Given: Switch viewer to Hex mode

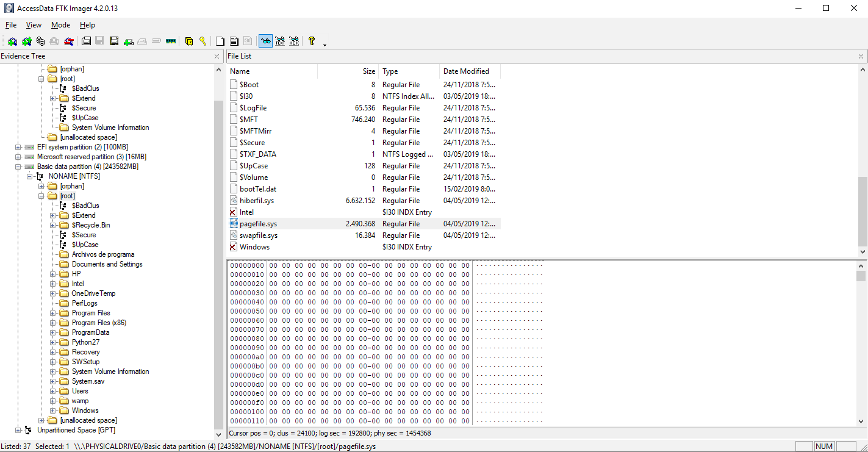Looking at the screenshot, I should coord(293,41).
